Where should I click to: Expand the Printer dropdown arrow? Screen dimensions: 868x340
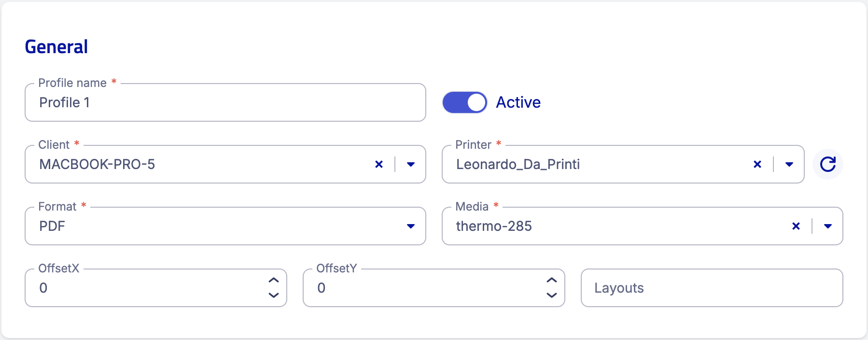[x=789, y=164]
